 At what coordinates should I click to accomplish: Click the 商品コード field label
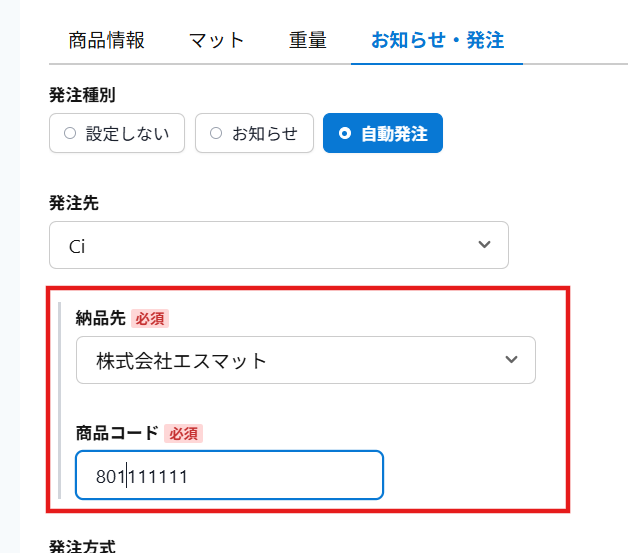[117, 433]
